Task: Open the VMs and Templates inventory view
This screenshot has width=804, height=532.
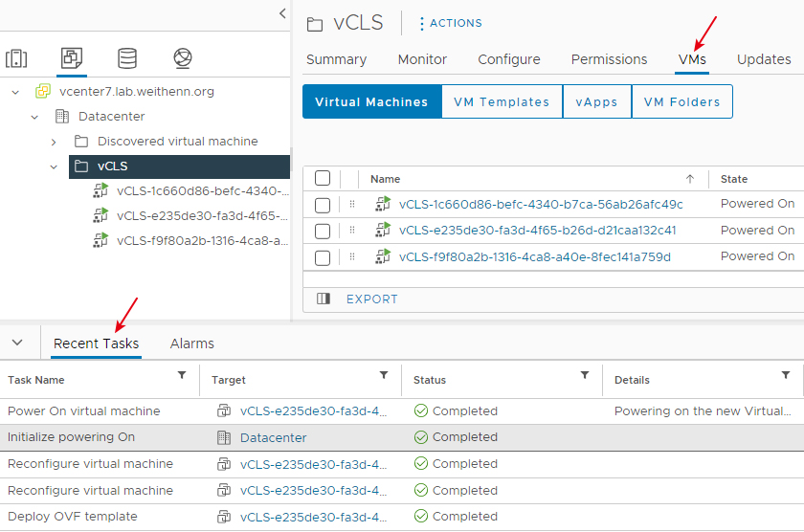Action: click(x=71, y=58)
